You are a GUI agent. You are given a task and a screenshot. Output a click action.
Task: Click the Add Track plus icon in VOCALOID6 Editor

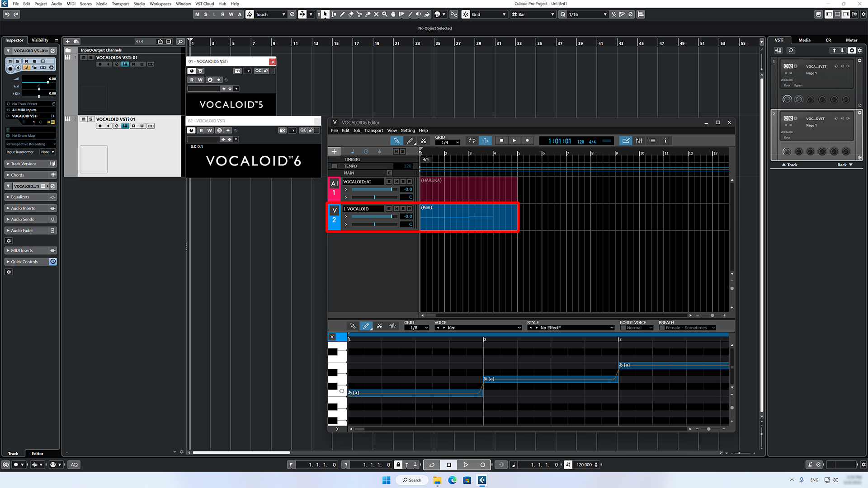[x=334, y=151]
